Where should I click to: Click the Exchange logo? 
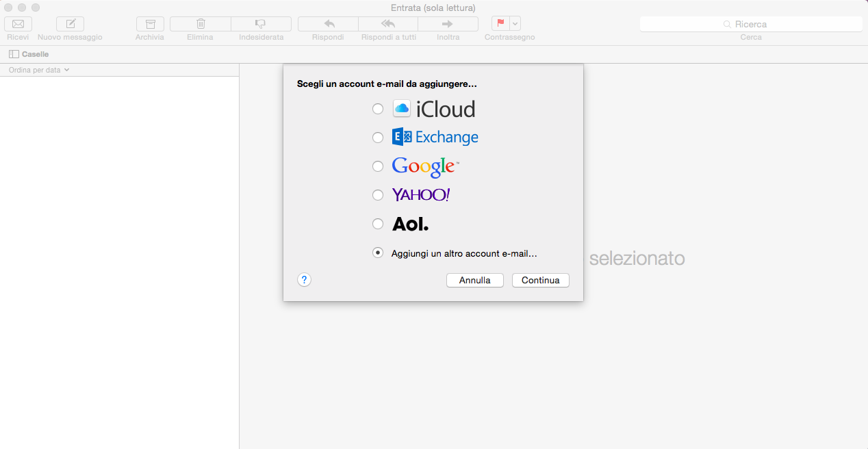tap(435, 137)
